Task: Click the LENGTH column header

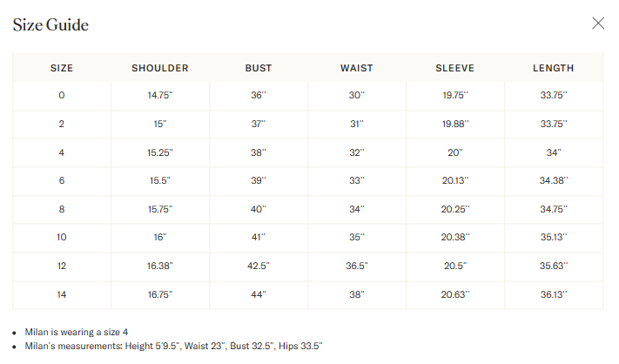Action: point(554,68)
